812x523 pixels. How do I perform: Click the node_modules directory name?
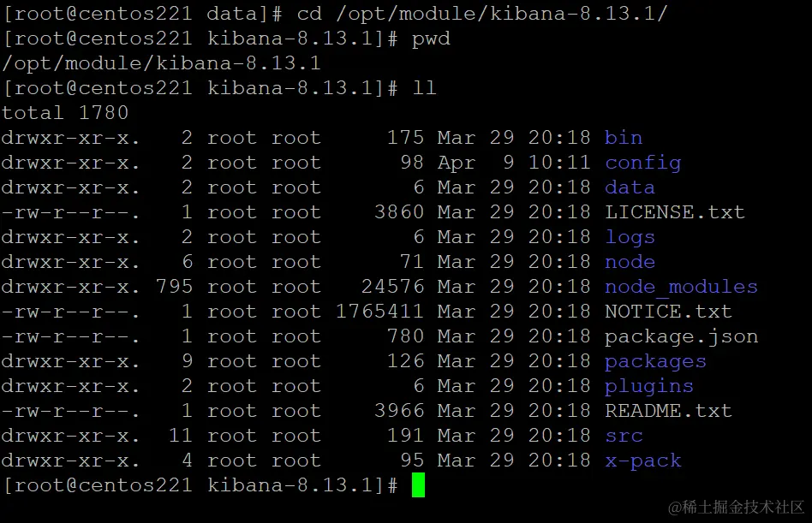coord(681,287)
